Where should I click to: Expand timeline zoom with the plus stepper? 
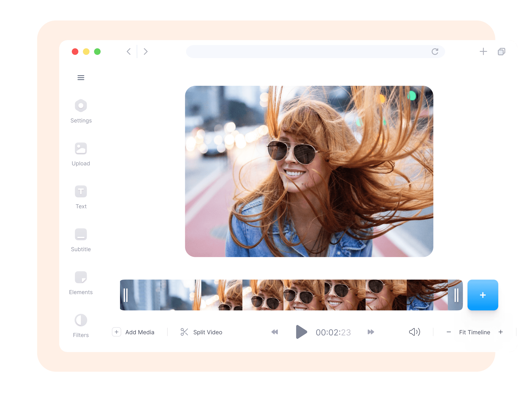click(x=501, y=332)
